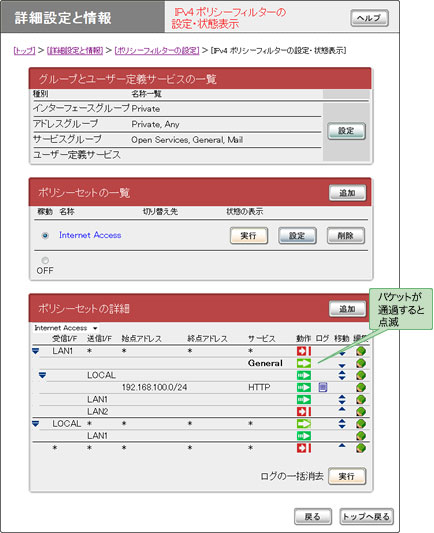
Task: Click outlined green pass icon in the LOCAL receive row
Action: coord(304,424)
